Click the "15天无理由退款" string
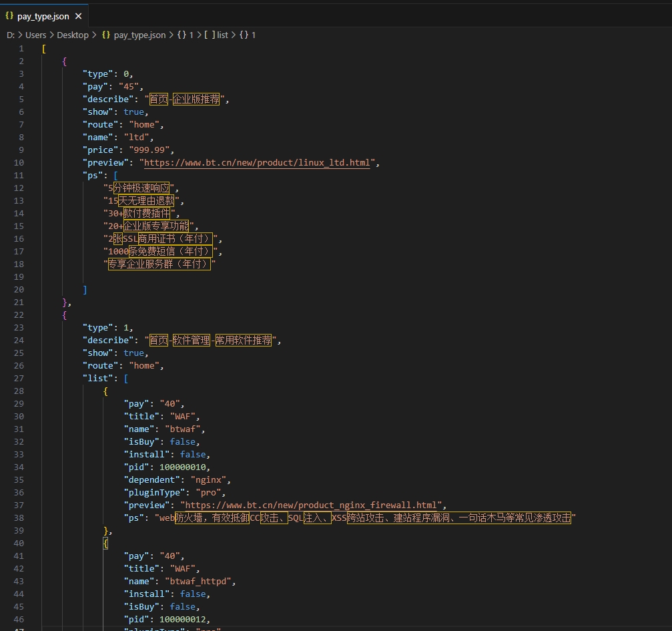 click(141, 201)
